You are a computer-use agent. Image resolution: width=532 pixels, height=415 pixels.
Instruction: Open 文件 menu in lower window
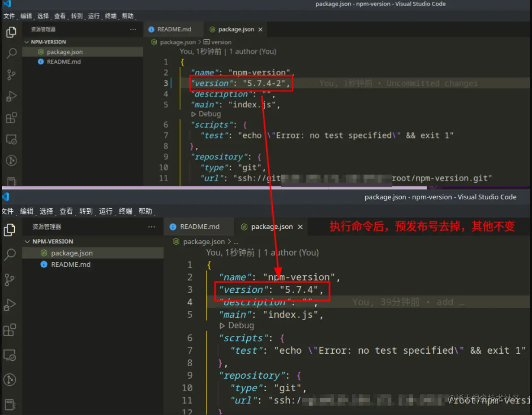(x=8, y=211)
